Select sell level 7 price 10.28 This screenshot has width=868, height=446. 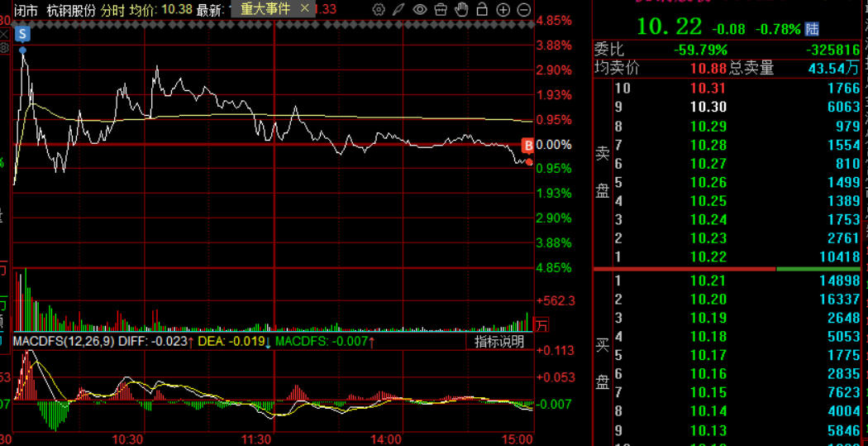pyautogui.click(x=708, y=145)
